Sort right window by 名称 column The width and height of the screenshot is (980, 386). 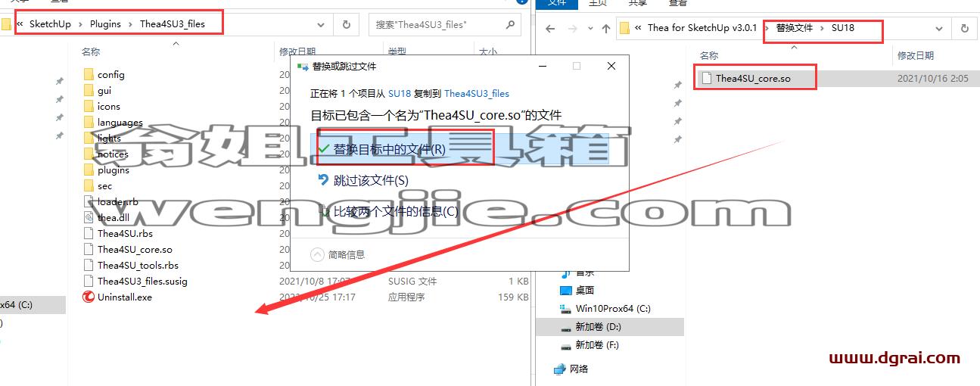coord(709,55)
